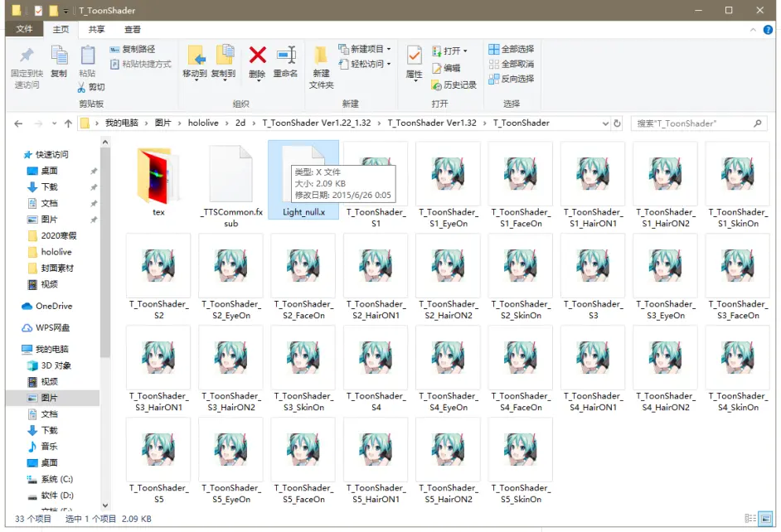Viewport: 781px width, 532px height.
Task: Click the refresh button beside the address bar
Action: tap(617, 123)
